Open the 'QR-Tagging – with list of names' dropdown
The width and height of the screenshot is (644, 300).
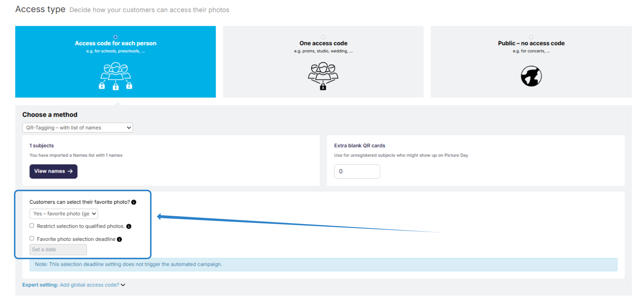(78, 128)
